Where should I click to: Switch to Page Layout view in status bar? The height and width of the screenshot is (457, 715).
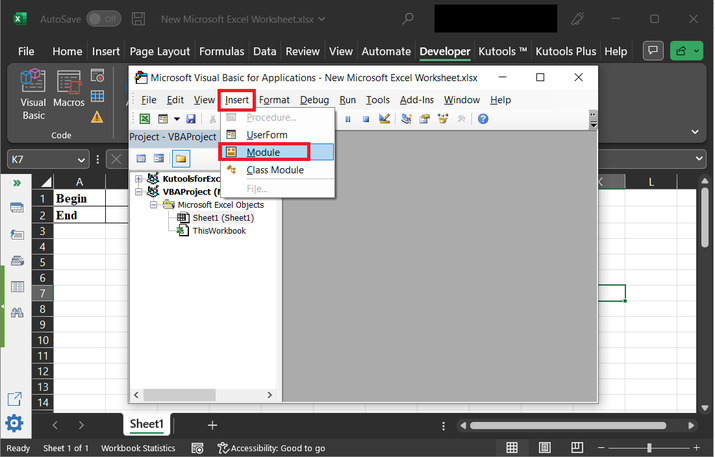coord(544,448)
